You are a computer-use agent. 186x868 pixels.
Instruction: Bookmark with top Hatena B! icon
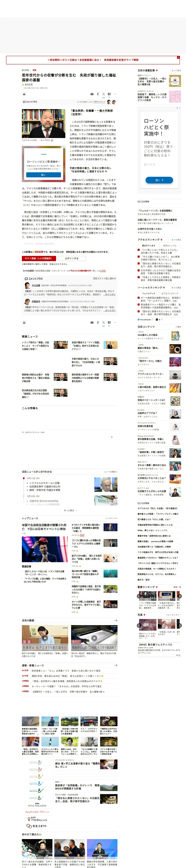109,94
